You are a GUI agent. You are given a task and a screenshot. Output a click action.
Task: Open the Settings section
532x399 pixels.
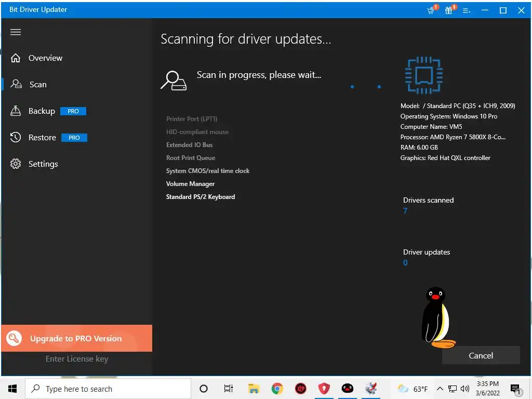43,164
